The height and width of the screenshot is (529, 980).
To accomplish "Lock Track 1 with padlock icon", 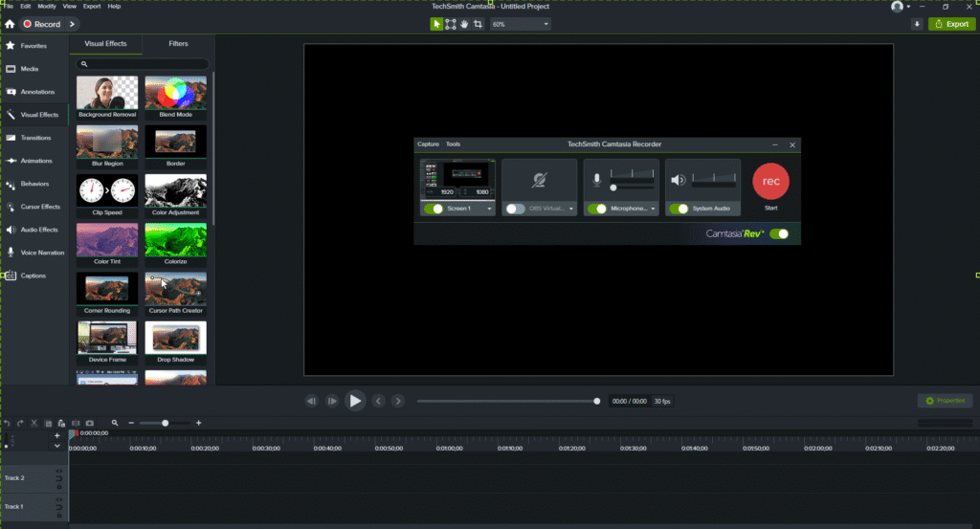I will [58, 516].
